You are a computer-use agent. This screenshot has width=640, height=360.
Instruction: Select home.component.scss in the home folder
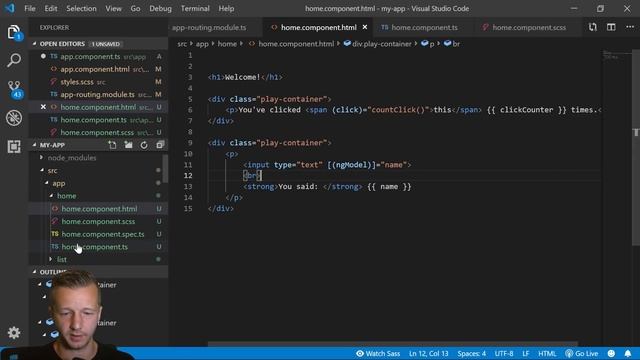[98, 221]
